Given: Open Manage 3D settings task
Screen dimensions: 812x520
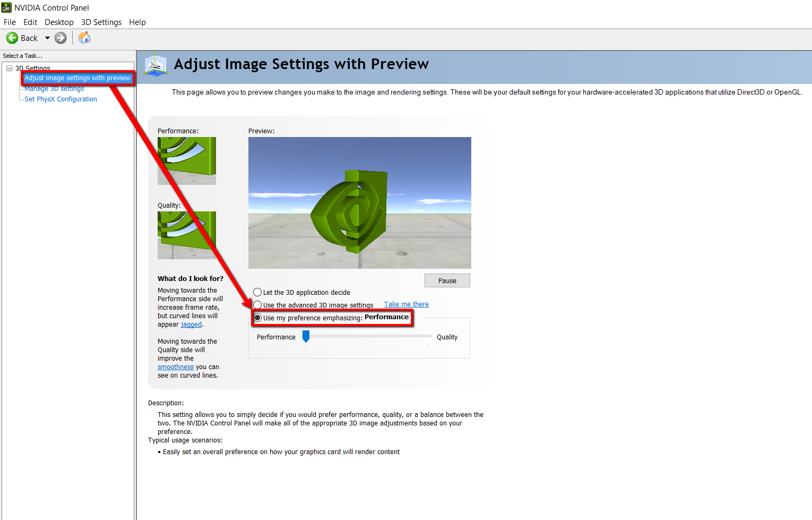Looking at the screenshot, I should [x=54, y=89].
